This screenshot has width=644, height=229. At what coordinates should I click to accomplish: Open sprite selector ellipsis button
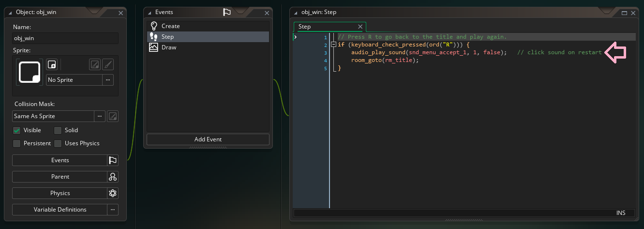(108, 80)
